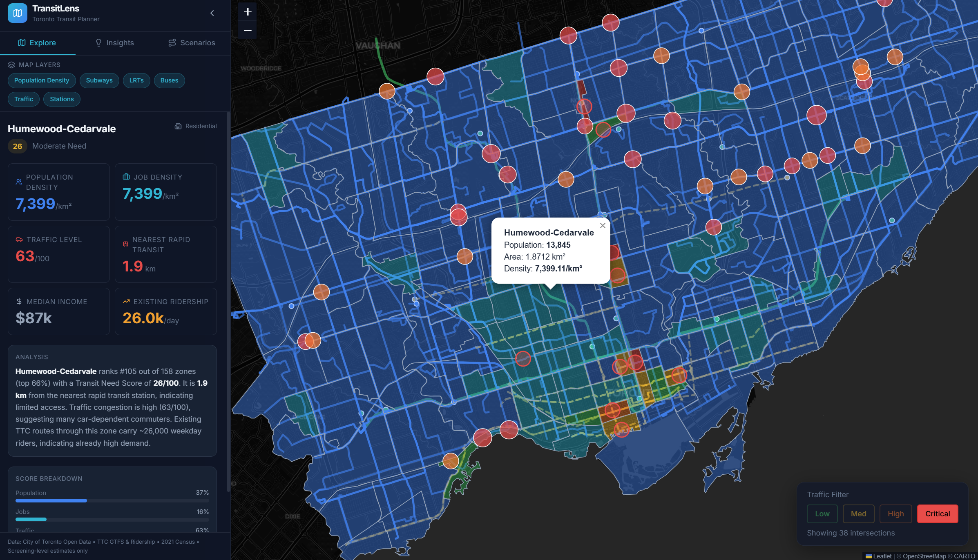
Task: Click the Population score breakdown bar
Action: [x=112, y=500]
